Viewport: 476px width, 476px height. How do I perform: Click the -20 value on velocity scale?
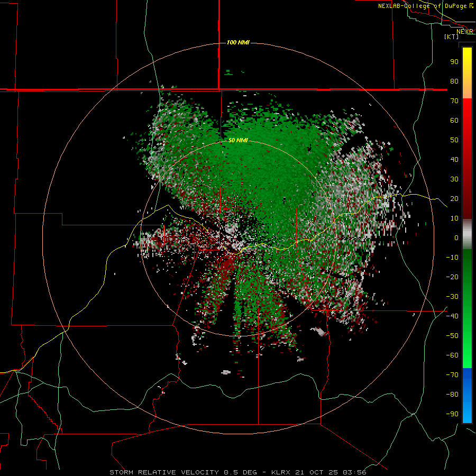[452, 277]
